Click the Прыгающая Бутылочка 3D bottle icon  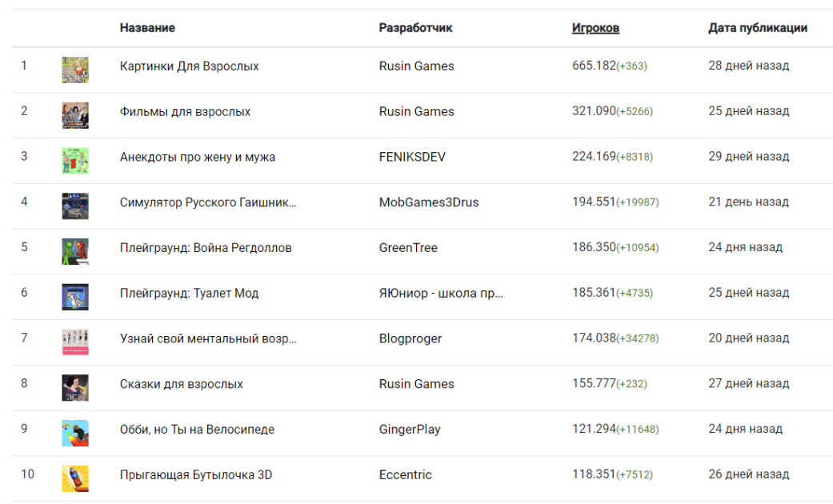click(x=75, y=478)
